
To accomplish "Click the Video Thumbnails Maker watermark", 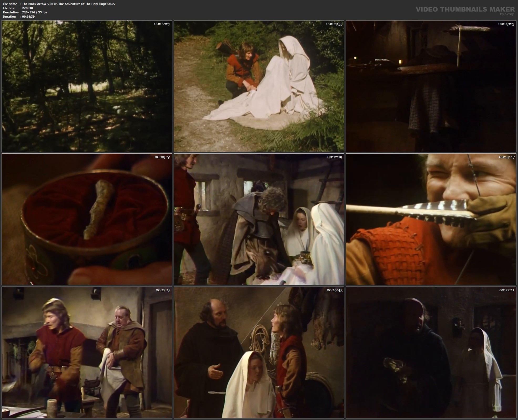I will 465,10.
